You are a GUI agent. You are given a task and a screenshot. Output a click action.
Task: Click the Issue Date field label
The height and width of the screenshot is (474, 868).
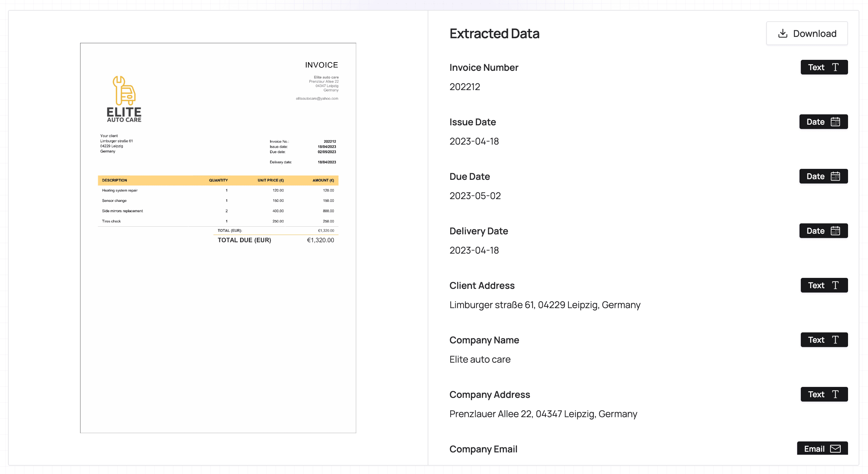tap(473, 122)
